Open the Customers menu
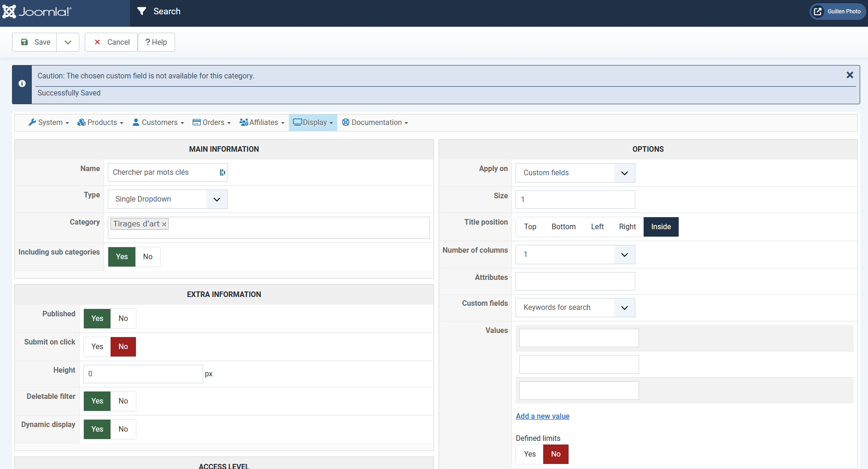 point(158,122)
